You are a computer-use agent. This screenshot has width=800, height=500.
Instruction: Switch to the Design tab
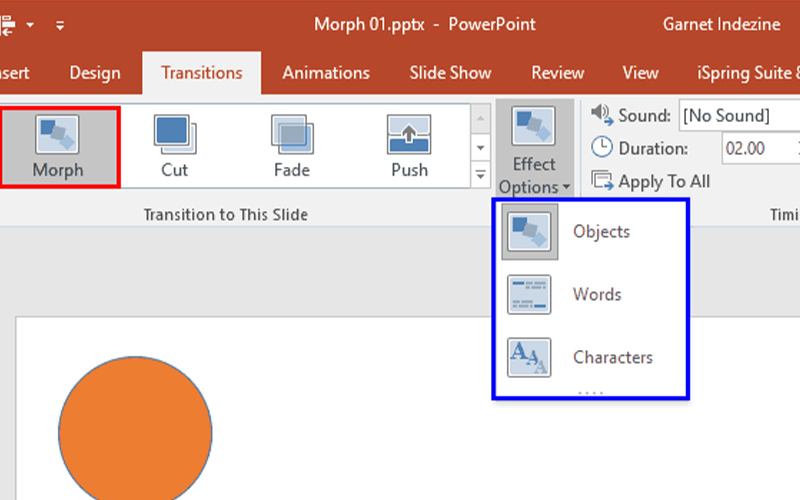(95, 73)
